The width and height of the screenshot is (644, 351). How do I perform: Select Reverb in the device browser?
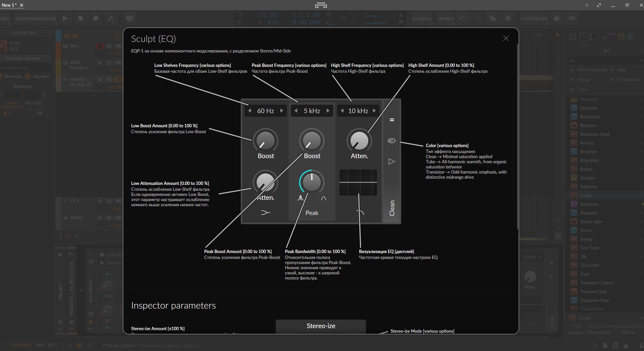click(587, 143)
